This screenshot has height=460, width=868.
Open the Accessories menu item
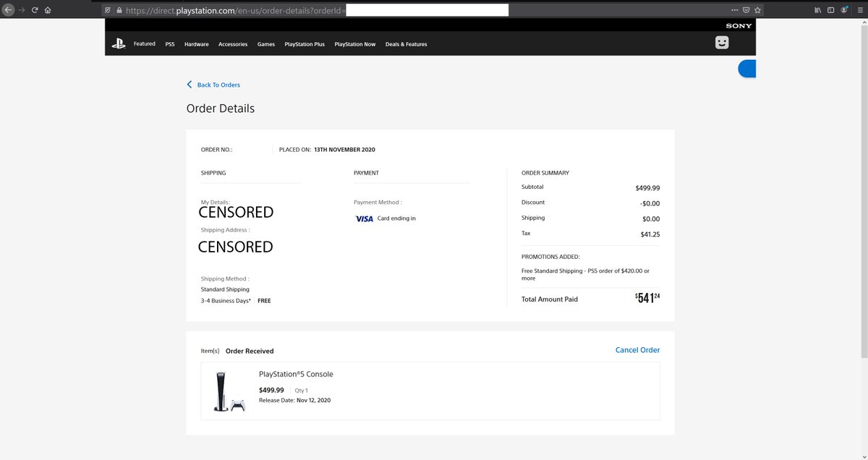point(233,44)
